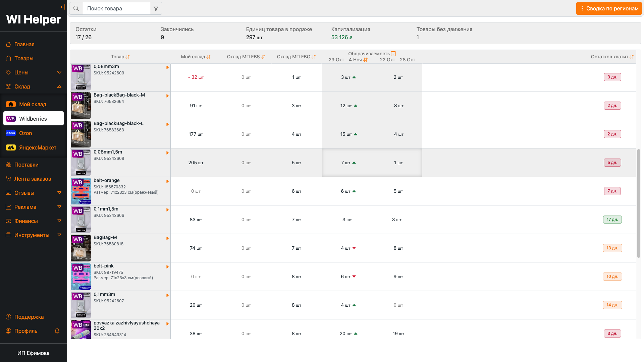Expand the Финансы menu chevron
Viewport: 644px width, 362px height.
pos(59,221)
